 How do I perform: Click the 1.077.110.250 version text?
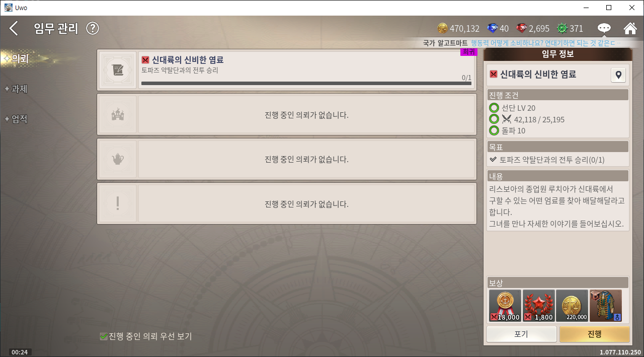(x=620, y=352)
